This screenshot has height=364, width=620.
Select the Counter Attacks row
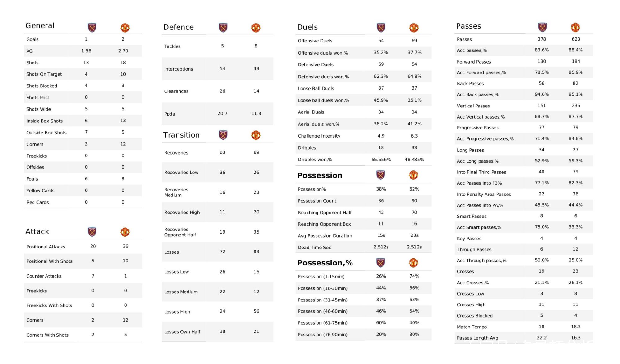coord(83,276)
